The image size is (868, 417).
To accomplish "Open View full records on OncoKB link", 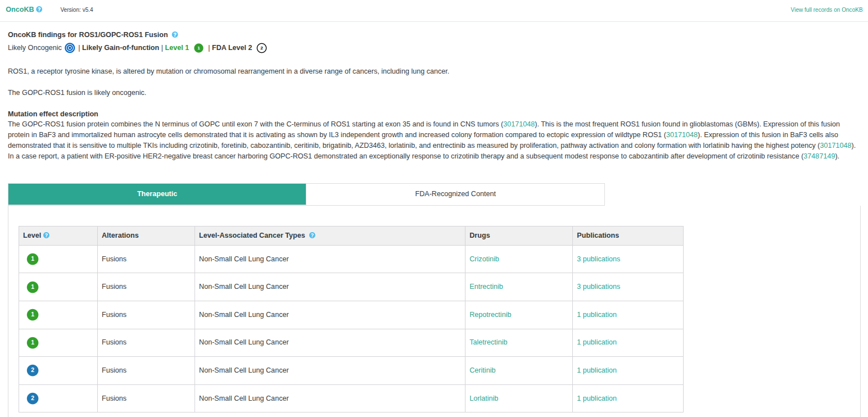I will 826,10.
